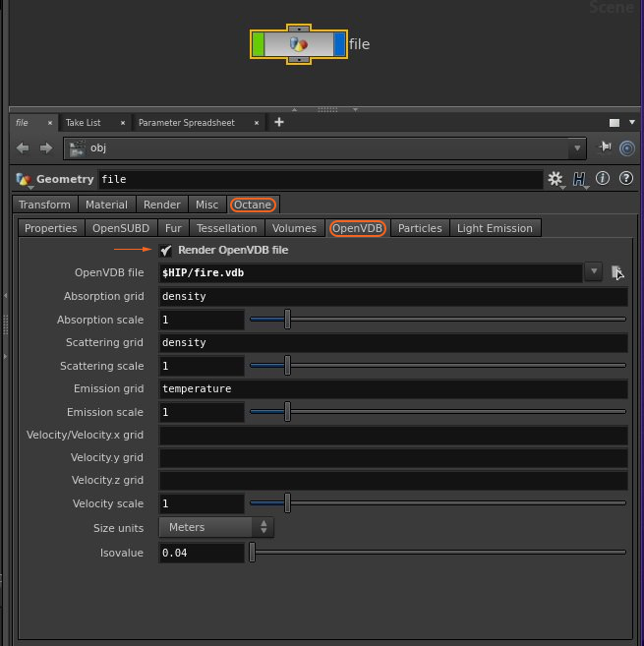Screen dimensions: 644x646
Task: Select the Material tab
Action: pyautogui.click(x=106, y=205)
